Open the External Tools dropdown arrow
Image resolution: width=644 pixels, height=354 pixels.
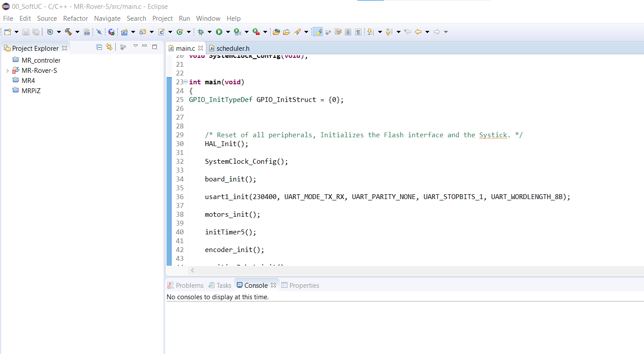pyautogui.click(x=265, y=32)
